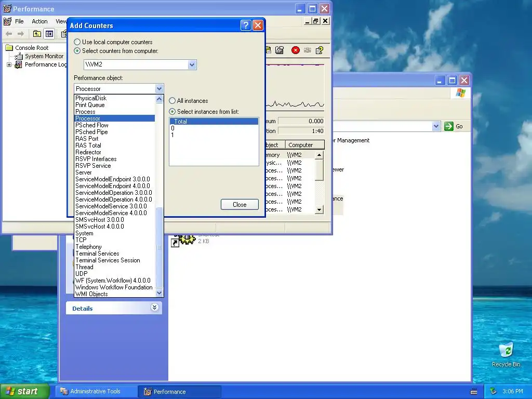Choose Server in the object list
This screenshot has height=399, width=532.
click(114, 172)
